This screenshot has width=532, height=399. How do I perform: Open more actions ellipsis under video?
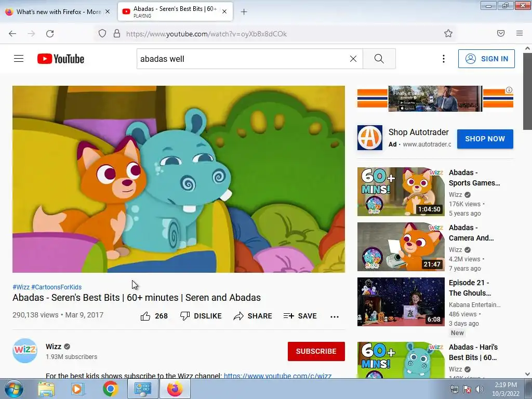[x=334, y=316]
